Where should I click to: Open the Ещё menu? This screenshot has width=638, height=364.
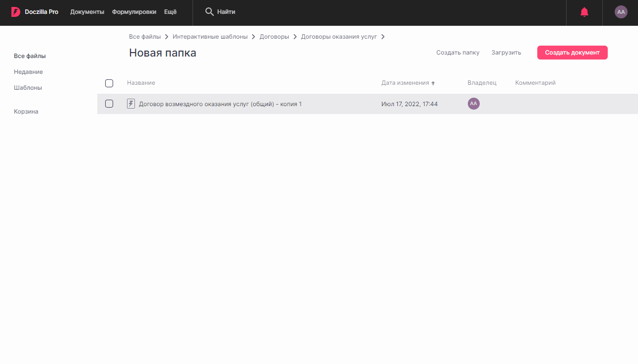tap(170, 12)
